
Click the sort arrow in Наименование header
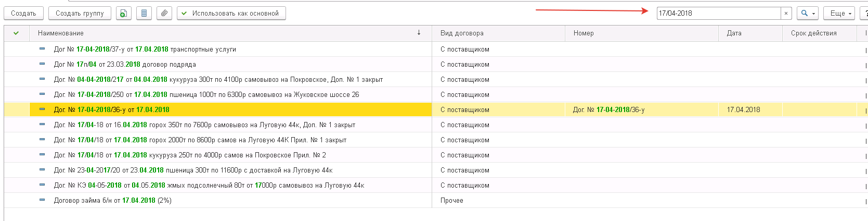419,33
